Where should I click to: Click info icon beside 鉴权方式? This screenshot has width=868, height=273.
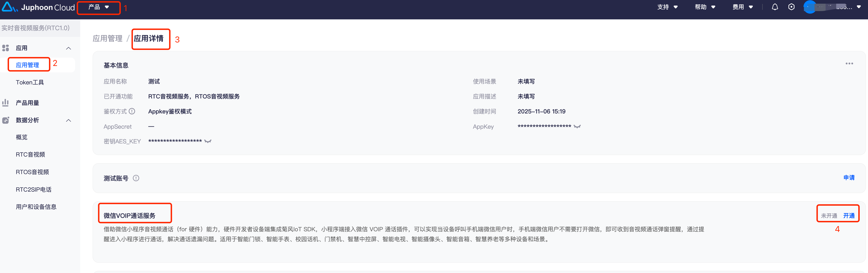click(x=132, y=111)
